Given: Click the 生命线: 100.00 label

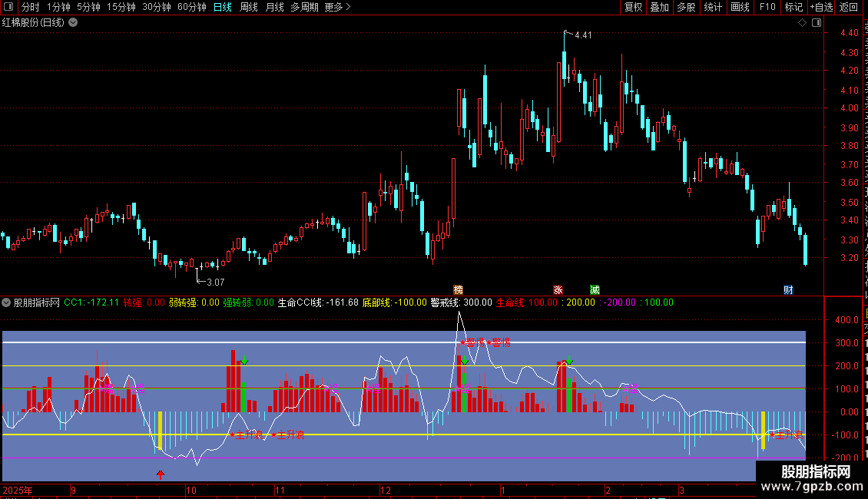Looking at the screenshot, I should pos(526,302).
